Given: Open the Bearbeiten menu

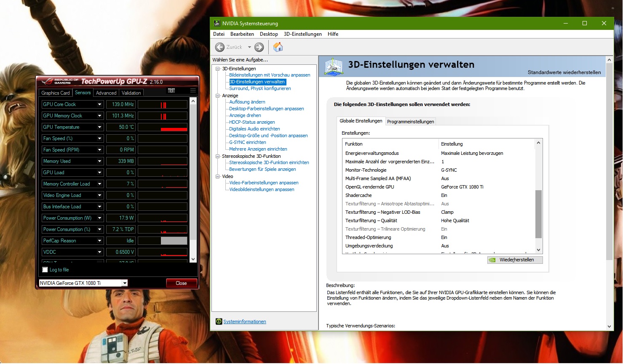Looking at the screenshot, I should tap(242, 34).
